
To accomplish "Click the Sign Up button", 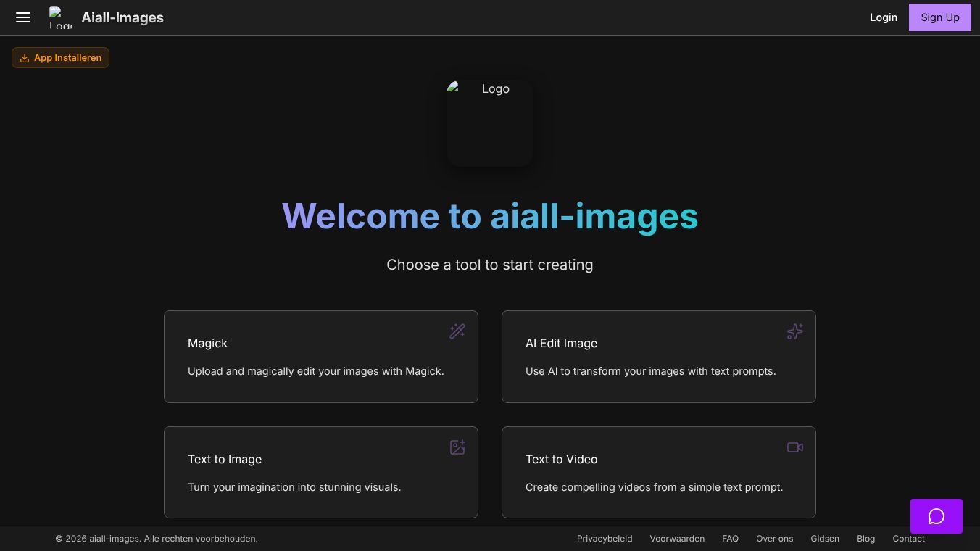I will [x=939, y=17].
